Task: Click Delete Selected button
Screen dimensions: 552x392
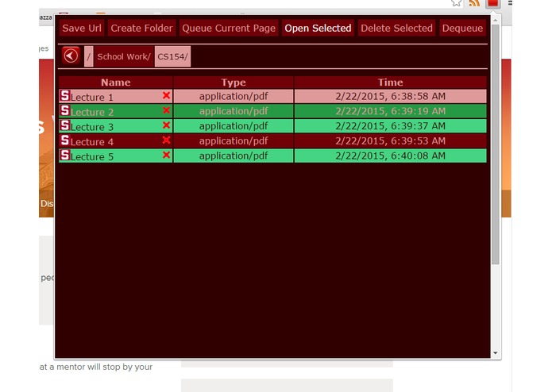Action: [397, 28]
